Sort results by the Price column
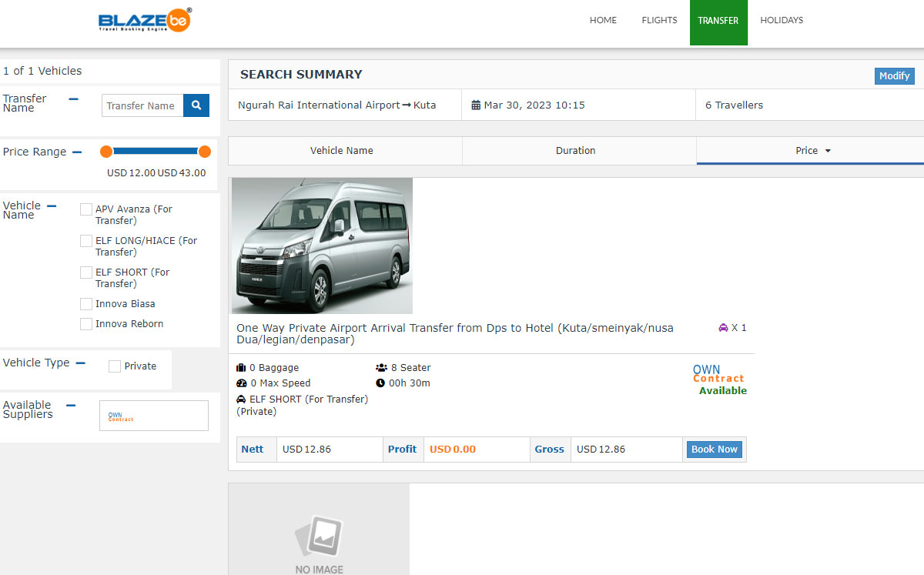Viewport: 924px width, 575px height. pos(812,151)
